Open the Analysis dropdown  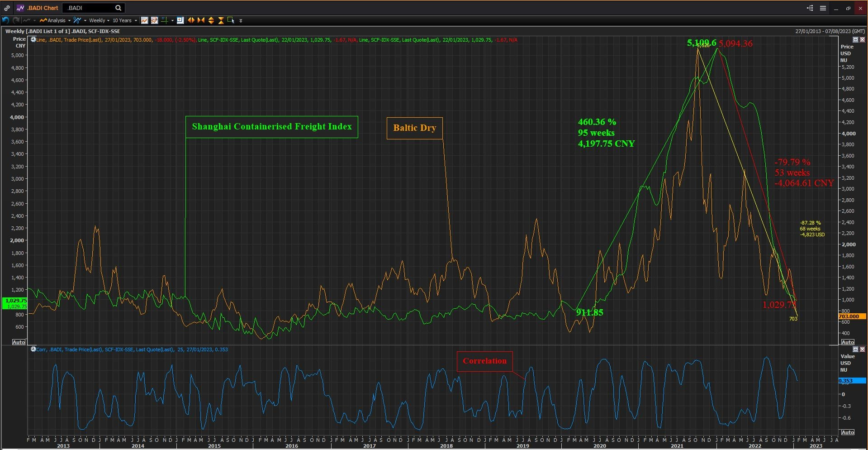click(55, 20)
